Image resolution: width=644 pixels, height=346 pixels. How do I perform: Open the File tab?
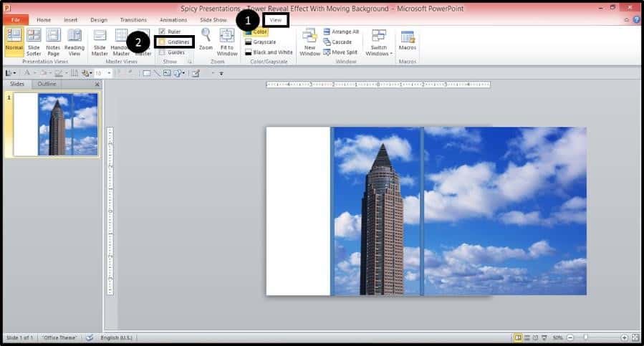pos(16,20)
